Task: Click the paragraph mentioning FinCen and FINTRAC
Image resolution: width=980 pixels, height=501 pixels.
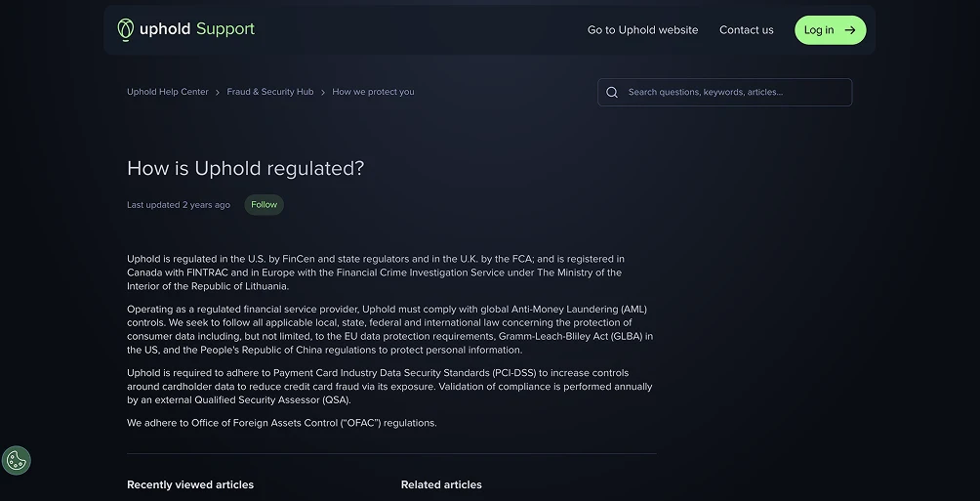Action: 376,272
